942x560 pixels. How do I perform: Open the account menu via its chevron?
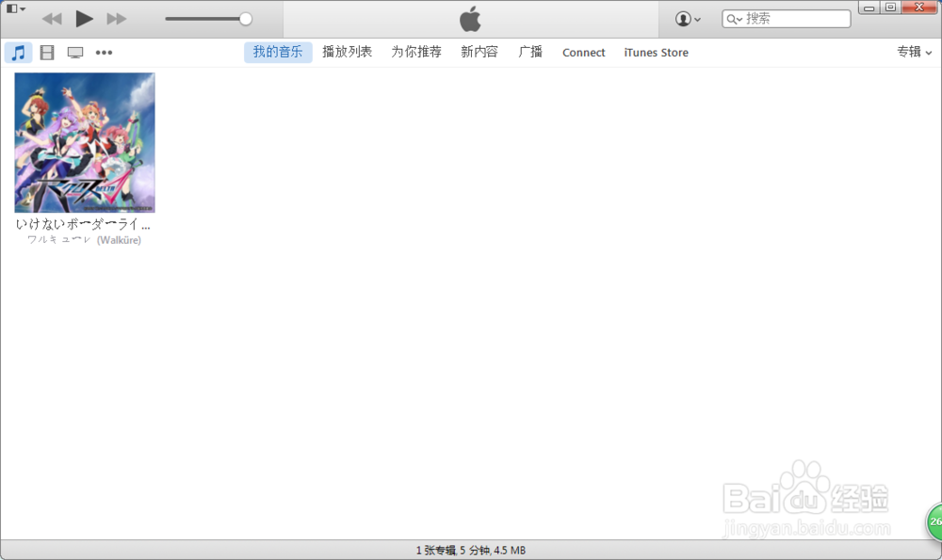tap(697, 18)
